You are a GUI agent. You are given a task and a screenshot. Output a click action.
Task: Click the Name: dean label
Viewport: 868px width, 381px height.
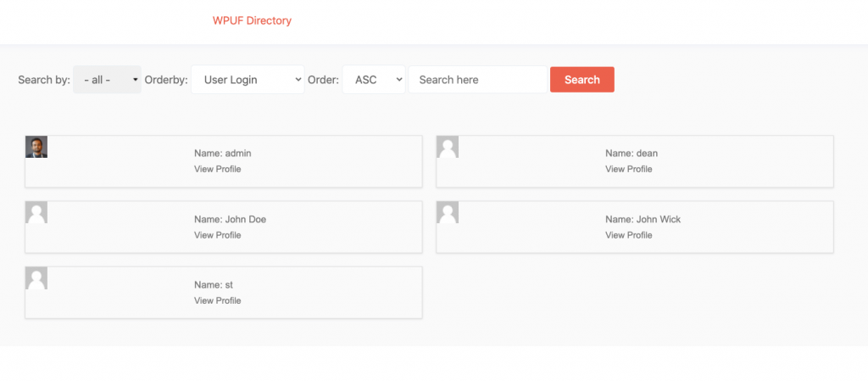[x=632, y=154]
